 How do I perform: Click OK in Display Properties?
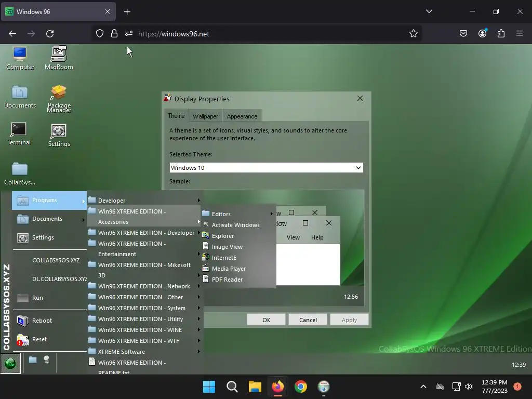click(x=267, y=320)
